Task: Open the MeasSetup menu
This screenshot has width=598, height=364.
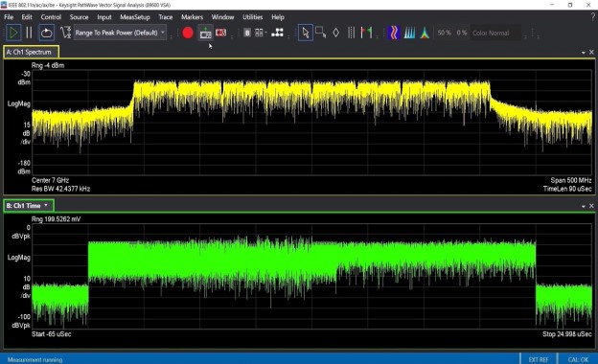Action: (135, 17)
